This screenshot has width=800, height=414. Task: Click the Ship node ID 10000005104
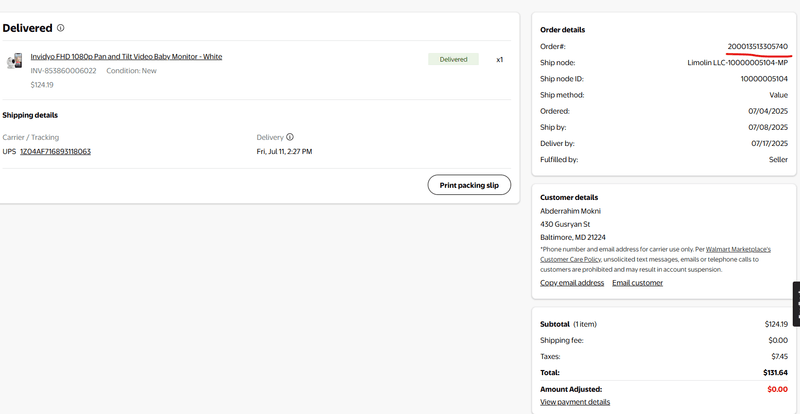pos(763,79)
